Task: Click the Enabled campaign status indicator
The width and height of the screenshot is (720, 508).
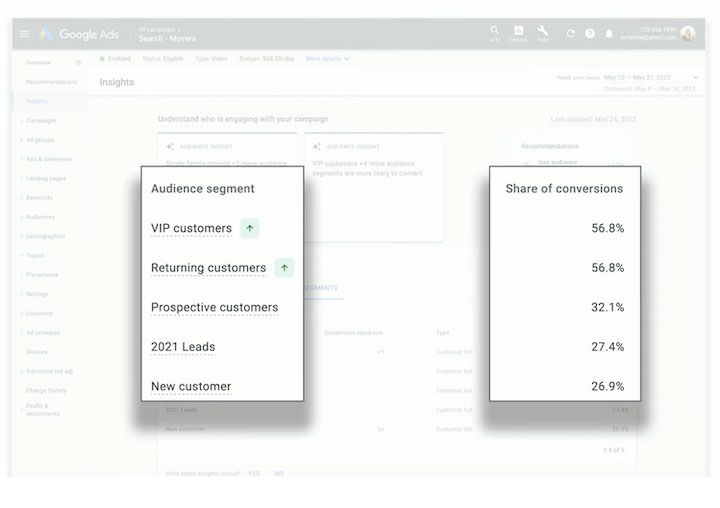Action: pos(115,59)
